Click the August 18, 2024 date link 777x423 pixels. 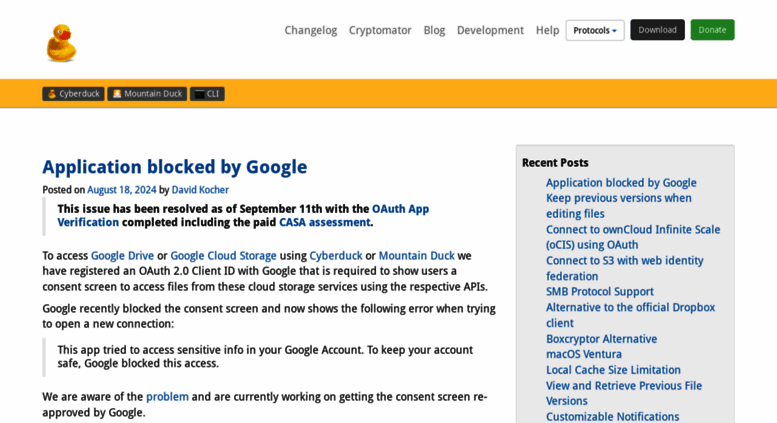pos(121,190)
